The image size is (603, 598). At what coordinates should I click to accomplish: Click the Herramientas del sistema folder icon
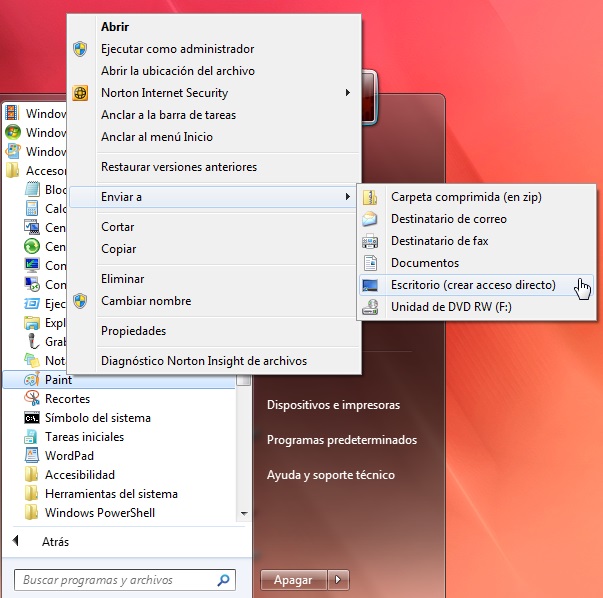pos(32,493)
